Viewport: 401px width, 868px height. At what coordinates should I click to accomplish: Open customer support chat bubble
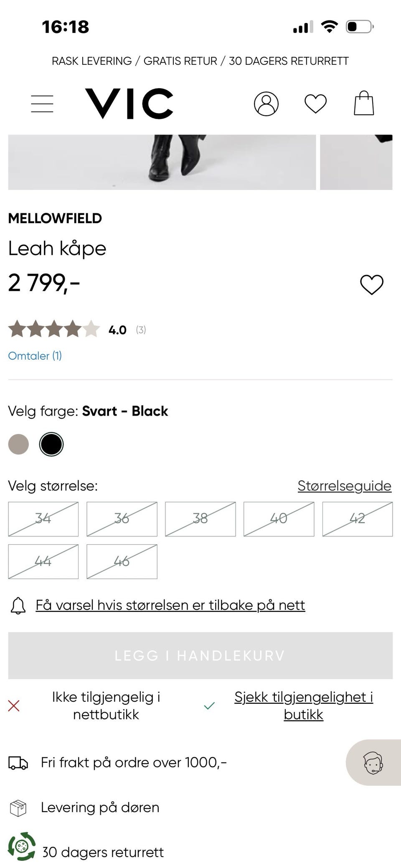(373, 763)
